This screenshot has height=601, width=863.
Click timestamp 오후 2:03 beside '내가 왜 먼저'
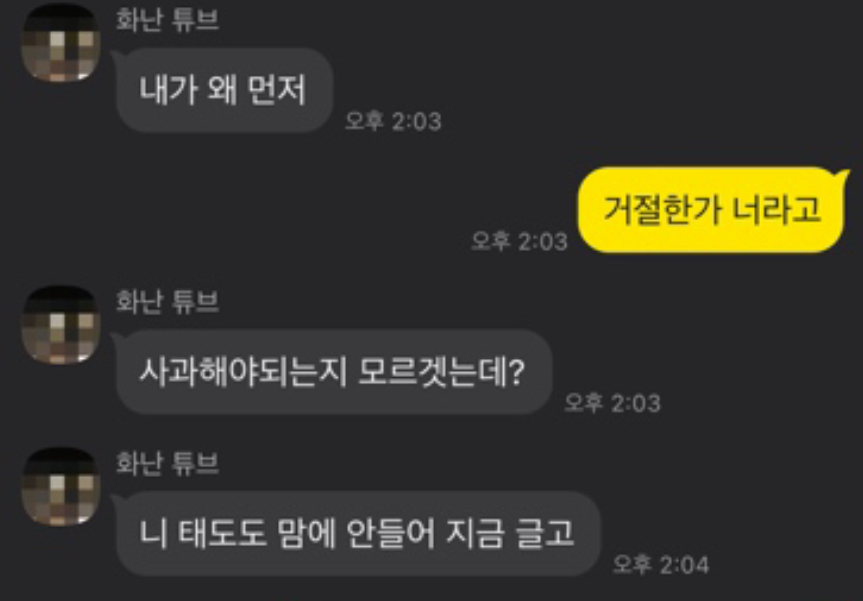(x=393, y=121)
